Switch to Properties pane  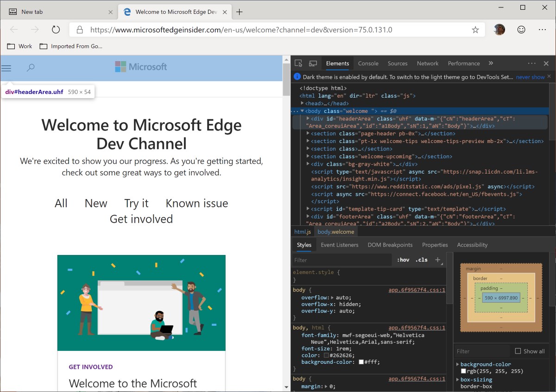435,245
